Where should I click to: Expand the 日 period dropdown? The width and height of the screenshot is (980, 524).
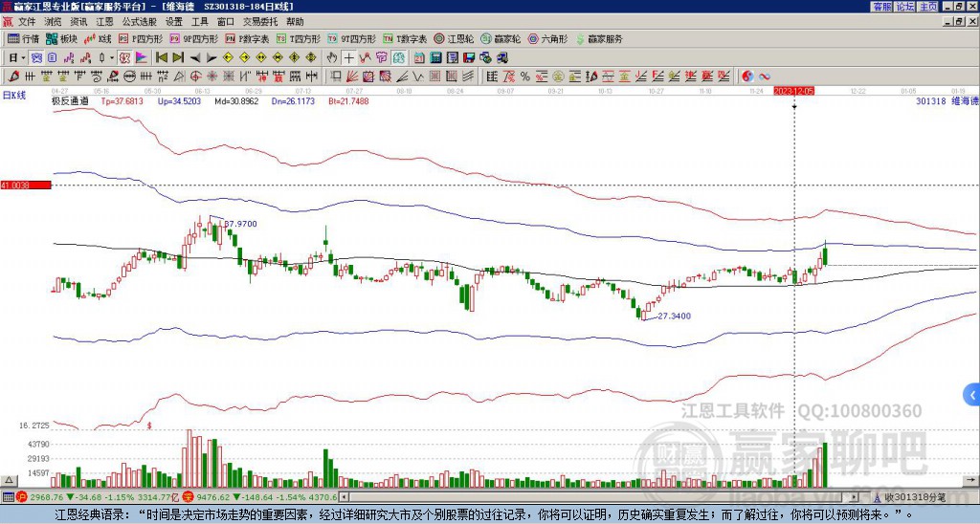[24, 58]
